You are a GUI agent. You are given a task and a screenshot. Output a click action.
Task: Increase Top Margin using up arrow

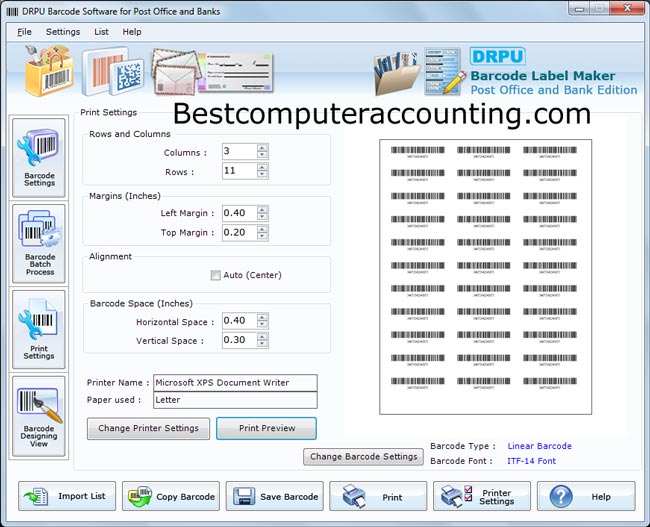click(262, 228)
